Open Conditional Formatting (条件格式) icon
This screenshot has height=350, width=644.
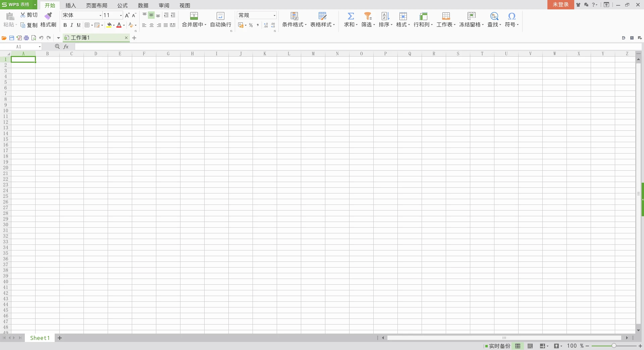[x=294, y=16]
